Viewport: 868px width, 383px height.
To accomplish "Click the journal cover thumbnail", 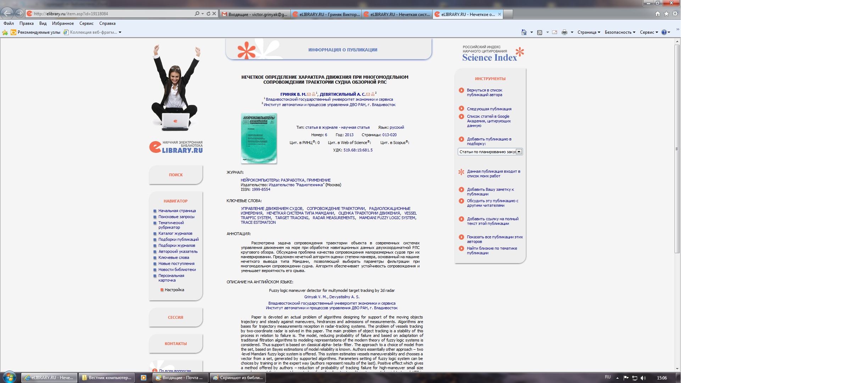I will (x=259, y=138).
